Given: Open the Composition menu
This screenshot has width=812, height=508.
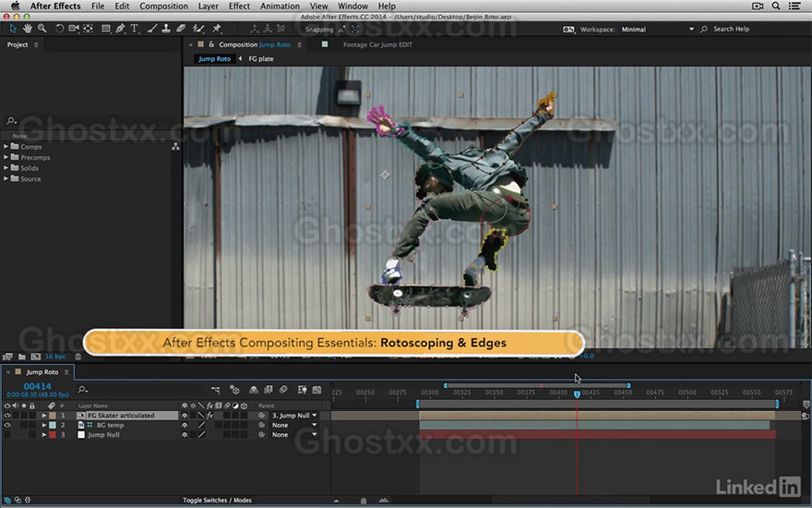Looking at the screenshot, I should [x=163, y=6].
